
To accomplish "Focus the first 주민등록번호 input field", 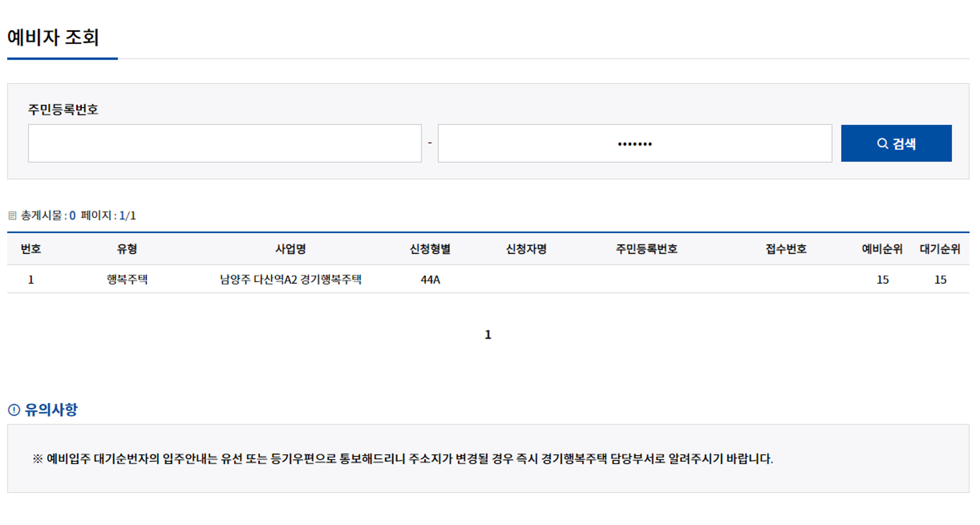I will coord(224,144).
